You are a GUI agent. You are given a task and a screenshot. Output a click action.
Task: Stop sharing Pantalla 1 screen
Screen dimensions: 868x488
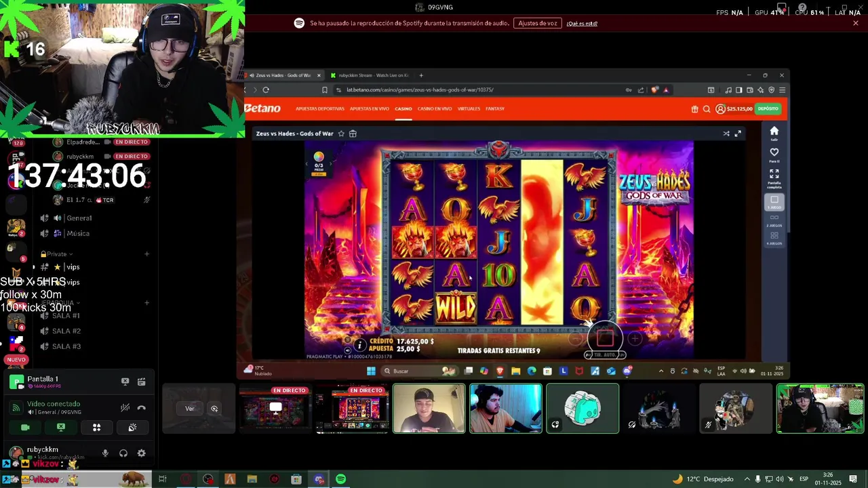click(125, 382)
